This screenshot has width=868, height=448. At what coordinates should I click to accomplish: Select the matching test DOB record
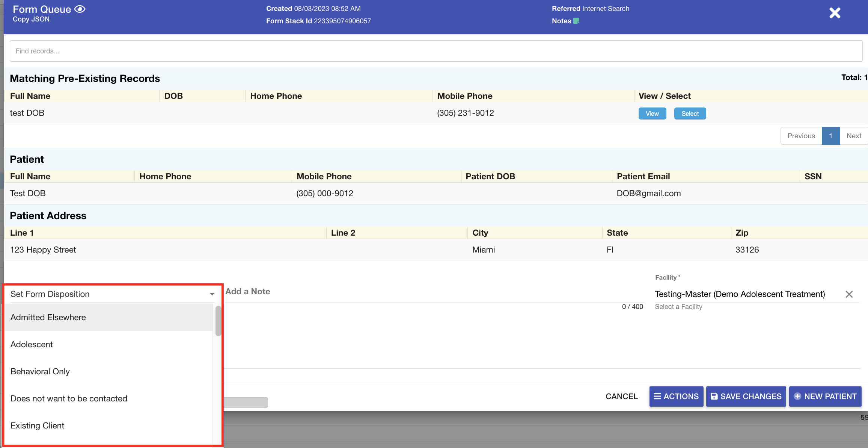pyautogui.click(x=690, y=114)
